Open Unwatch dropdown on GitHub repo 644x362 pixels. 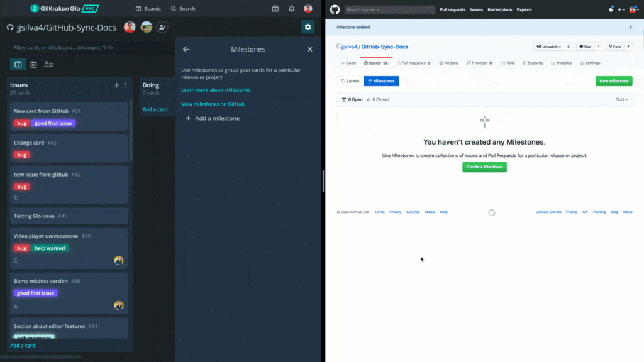click(x=548, y=47)
